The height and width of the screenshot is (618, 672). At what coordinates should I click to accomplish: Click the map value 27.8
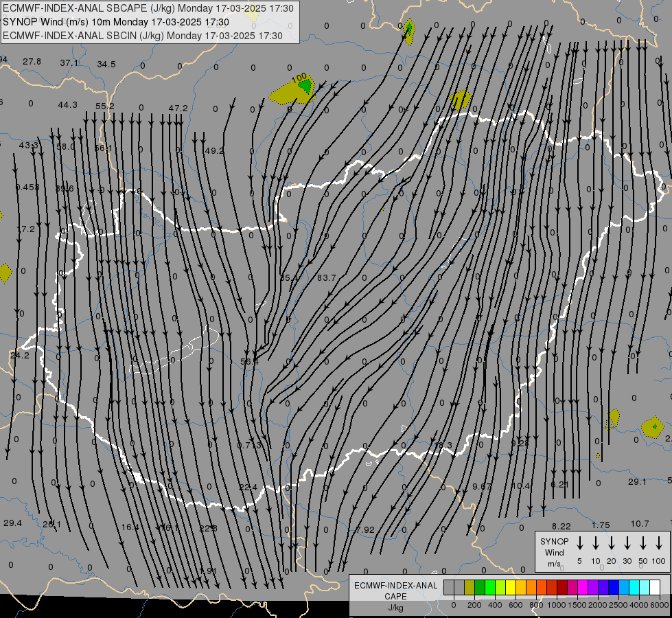click(x=32, y=62)
